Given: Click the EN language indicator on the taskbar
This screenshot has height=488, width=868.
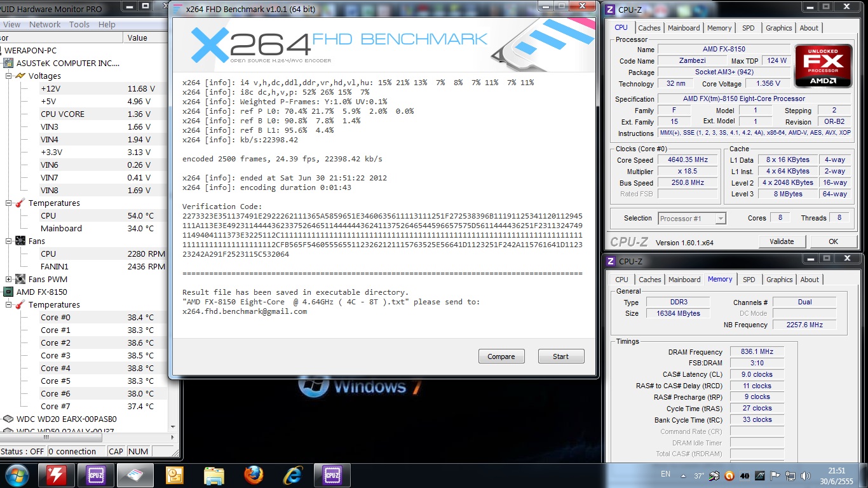Looking at the screenshot, I should pos(665,474).
